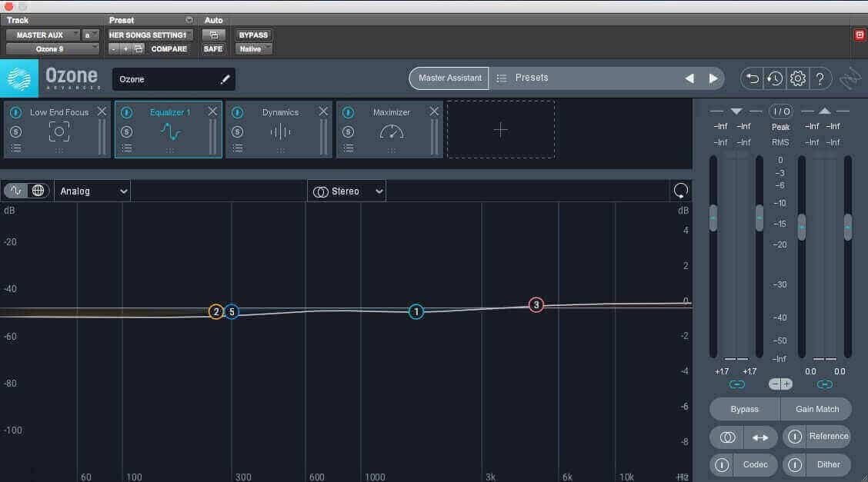Adjust left output gain slider

click(802, 228)
